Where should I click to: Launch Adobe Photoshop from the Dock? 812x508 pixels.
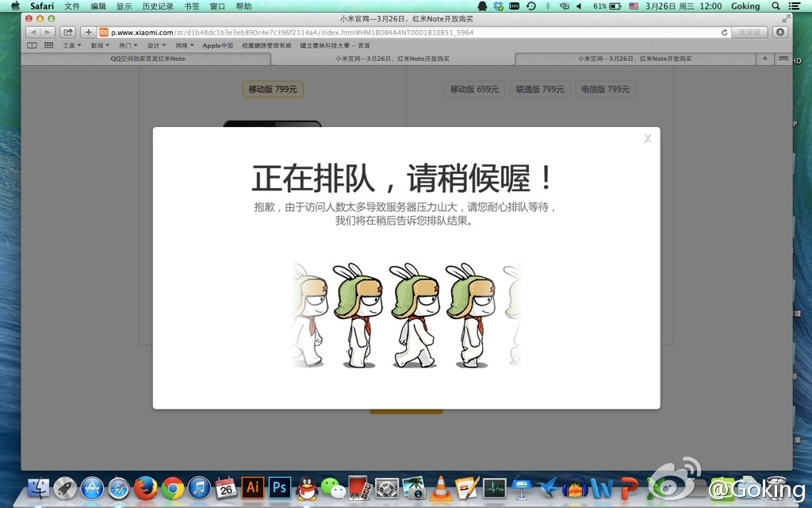tap(280, 488)
